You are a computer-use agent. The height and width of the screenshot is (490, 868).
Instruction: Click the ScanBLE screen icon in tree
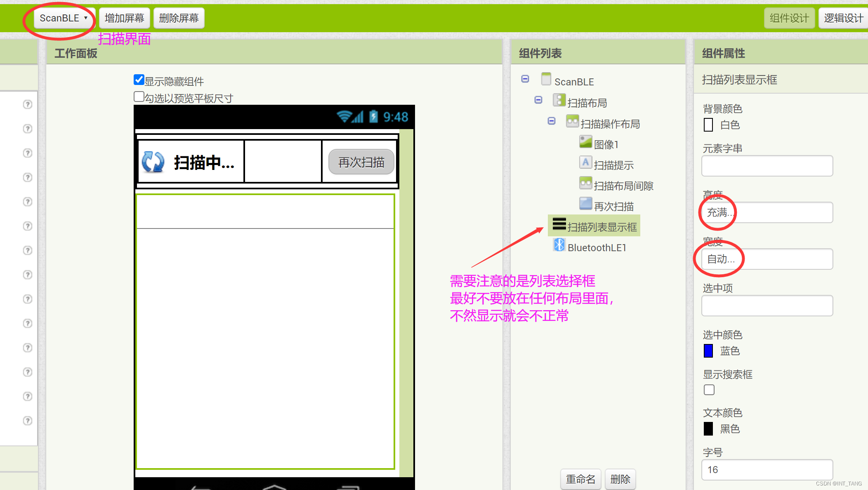click(546, 80)
